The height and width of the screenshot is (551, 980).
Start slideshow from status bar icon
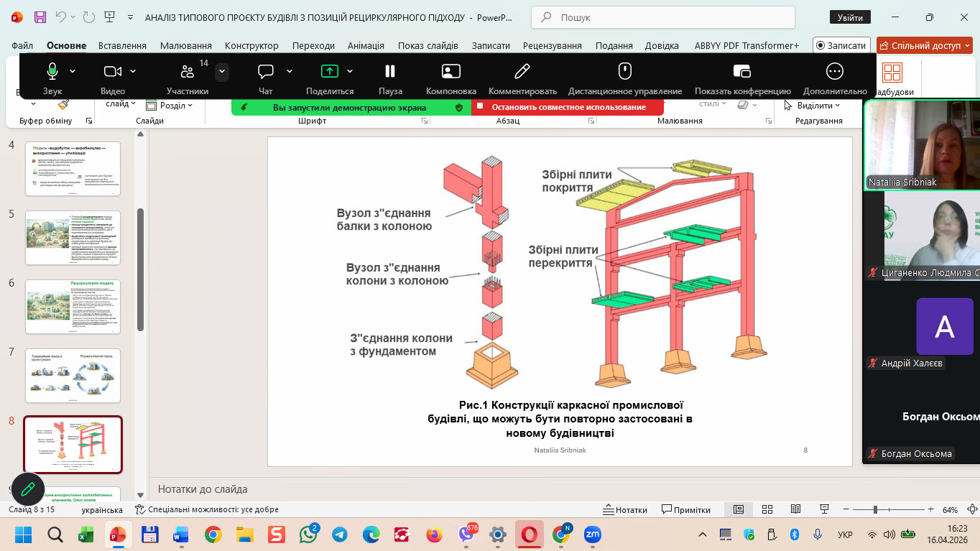pos(823,509)
